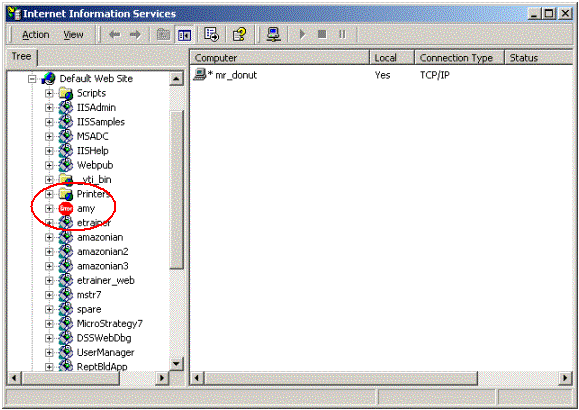Click the amazonian3 application icon
The height and width of the screenshot is (410, 579).
click(x=66, y=266)
